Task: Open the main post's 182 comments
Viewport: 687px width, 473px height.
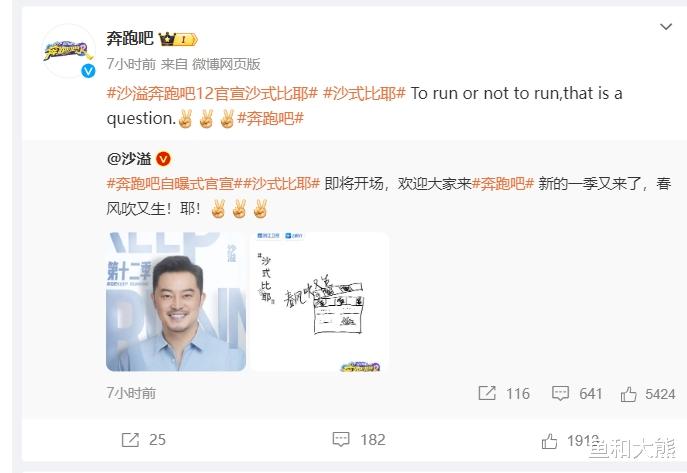Action: [x=359, y=439]
